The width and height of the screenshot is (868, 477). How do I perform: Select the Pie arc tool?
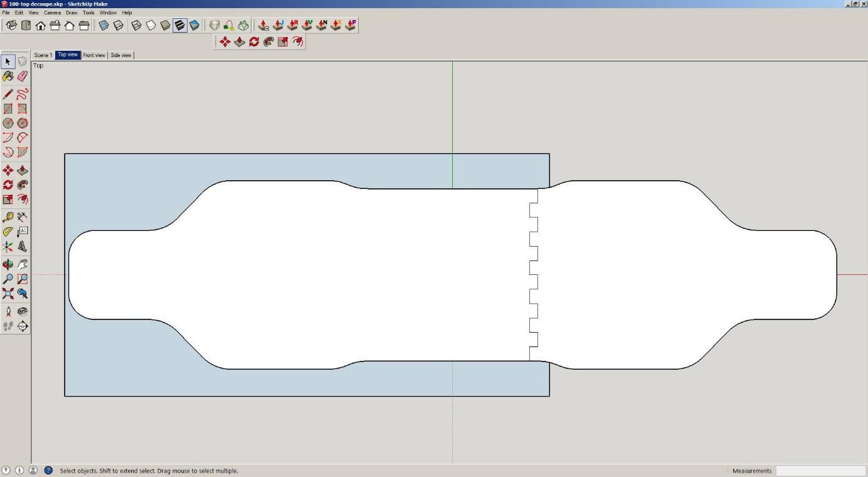pyautogui.click(x=23, y=152)
